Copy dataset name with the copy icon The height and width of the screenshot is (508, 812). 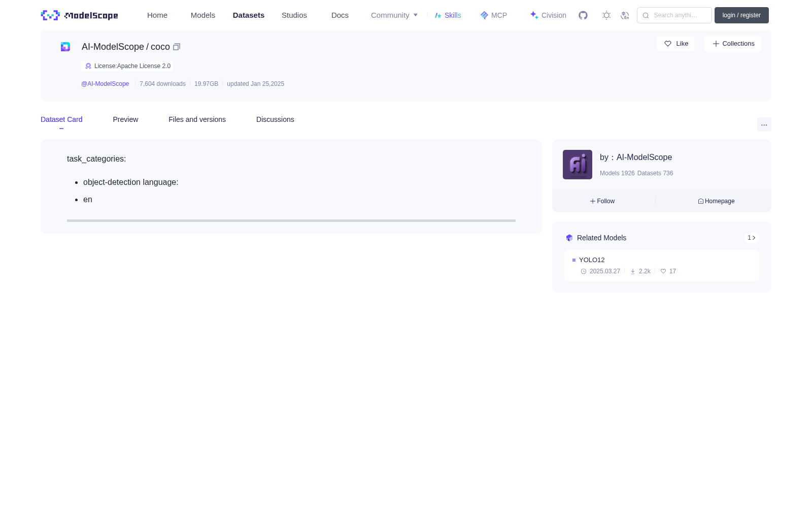pos(177,47)
